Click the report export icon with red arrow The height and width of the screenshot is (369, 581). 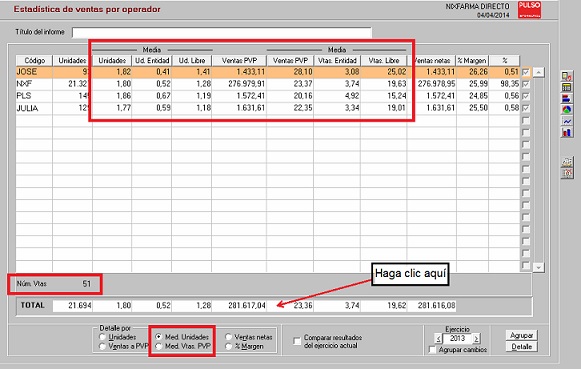(567, 77)
